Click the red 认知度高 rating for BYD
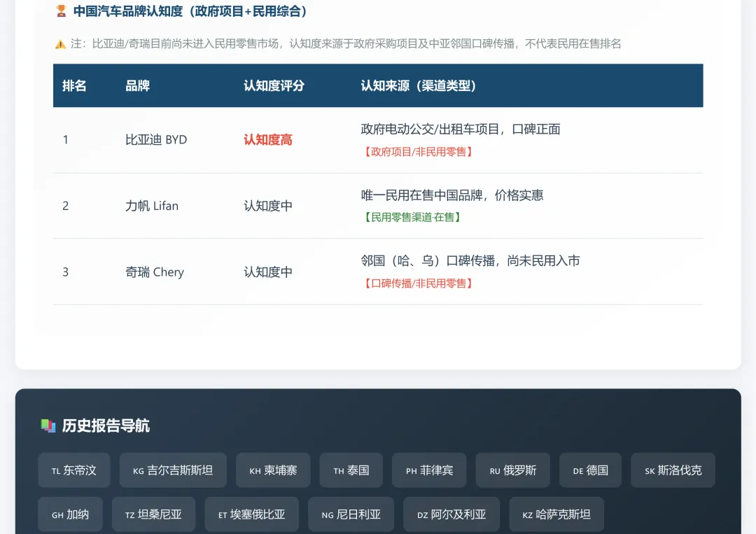The width and height of the screenshot is (756, 534). coord(267,139)
